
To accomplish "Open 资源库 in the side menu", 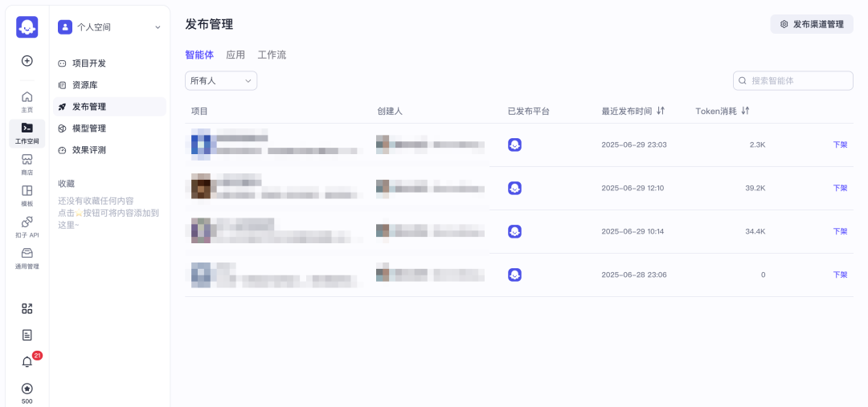I will pos(109,85).
